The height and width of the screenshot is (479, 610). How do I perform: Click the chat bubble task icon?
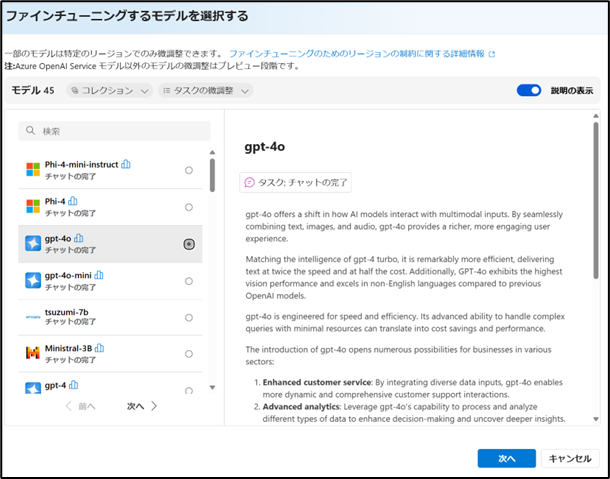click(x=249, y=182)
